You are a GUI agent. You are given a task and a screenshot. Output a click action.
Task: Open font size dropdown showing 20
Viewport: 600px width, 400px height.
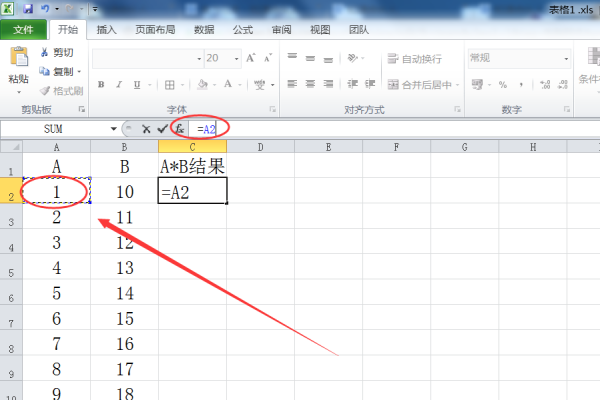[x=236, y=59]
